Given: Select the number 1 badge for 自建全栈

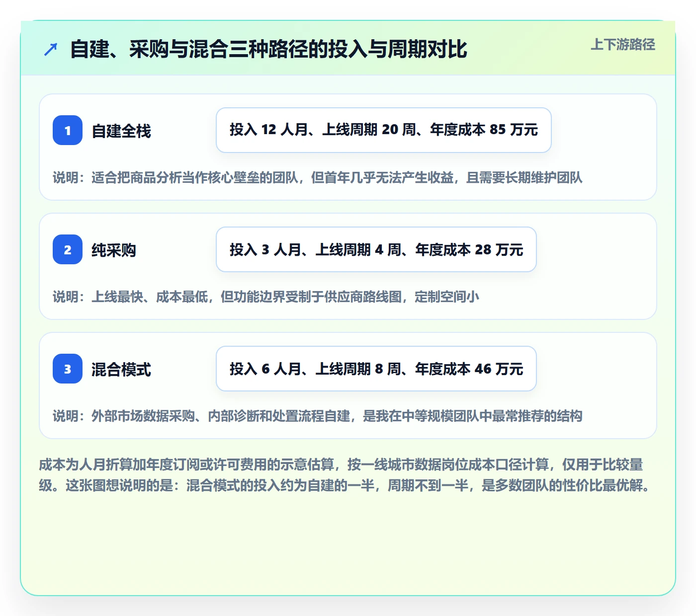Looking at the screenshot, I should point(68,130).
